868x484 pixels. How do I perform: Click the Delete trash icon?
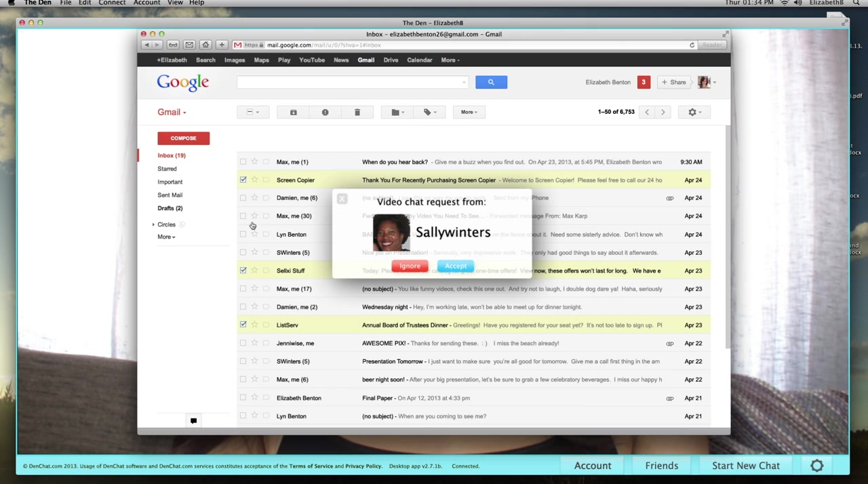357,113
